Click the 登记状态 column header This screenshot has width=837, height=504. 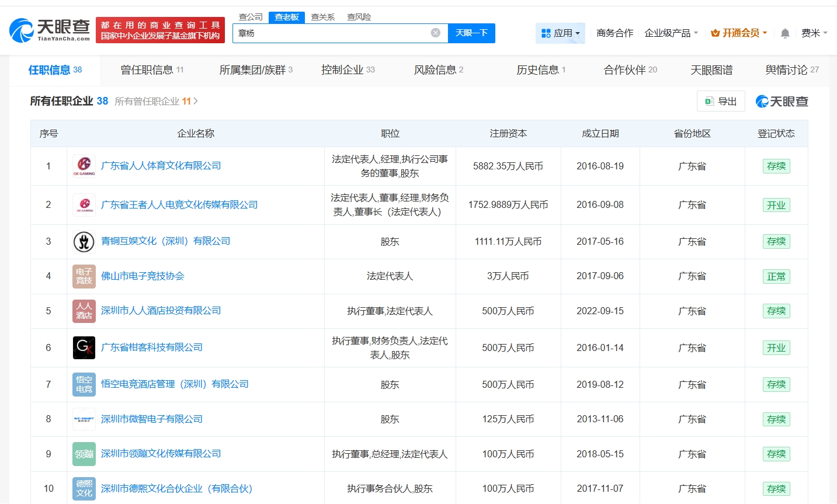pyautogui.click(x=776, y=134)
